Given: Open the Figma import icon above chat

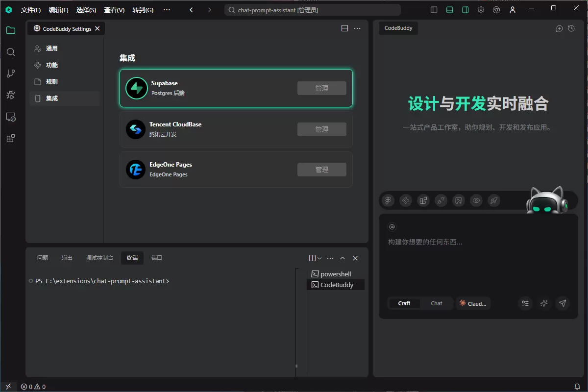Looking at the screenshot, I should tap(388, 200).
